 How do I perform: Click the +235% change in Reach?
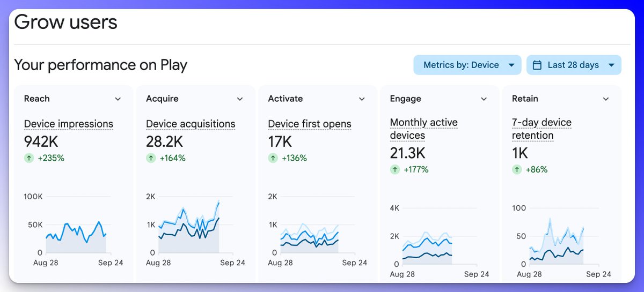tap(51, 158)
